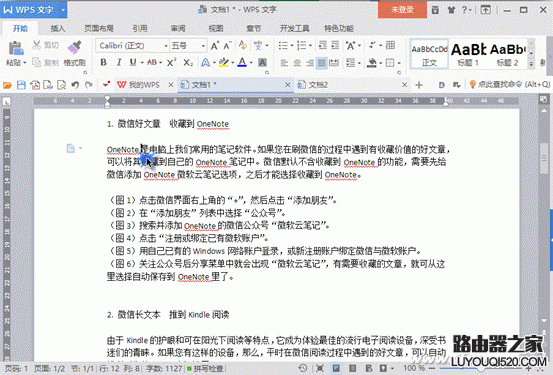Click the 未登录 login button
Viewport: 553px width, 375px height.
click(x=402, y=10)
